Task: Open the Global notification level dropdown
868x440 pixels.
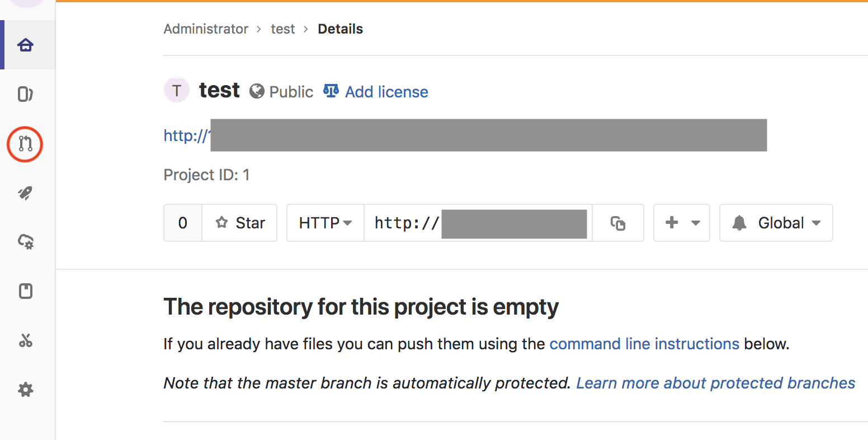Action: point(776,223)
